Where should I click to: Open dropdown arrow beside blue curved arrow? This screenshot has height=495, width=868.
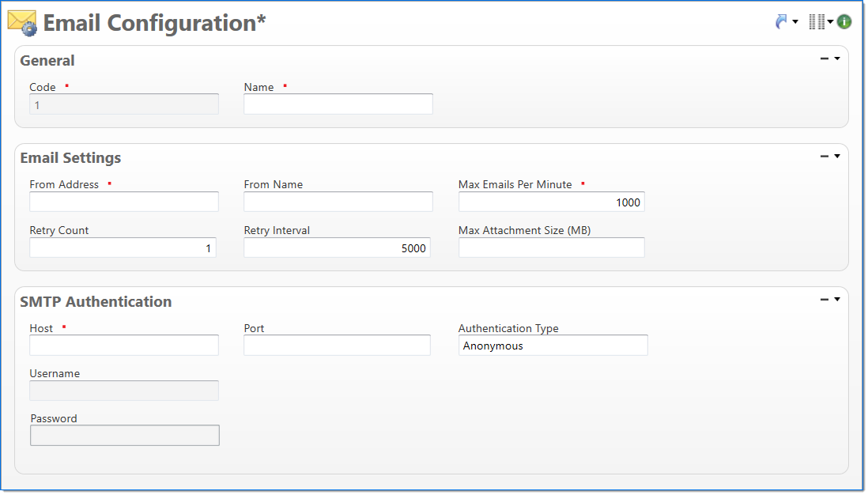(795, 22)
